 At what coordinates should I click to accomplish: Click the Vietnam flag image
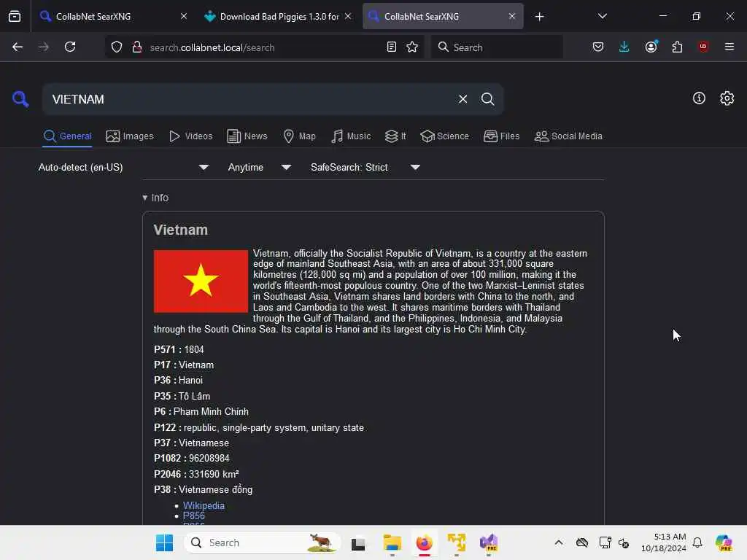coord(201,281)
